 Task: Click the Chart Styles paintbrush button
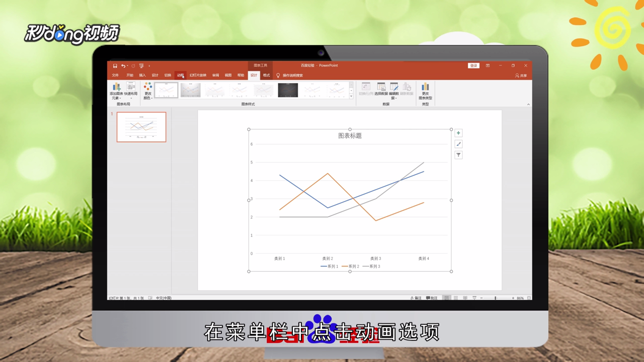pos(458,144)
